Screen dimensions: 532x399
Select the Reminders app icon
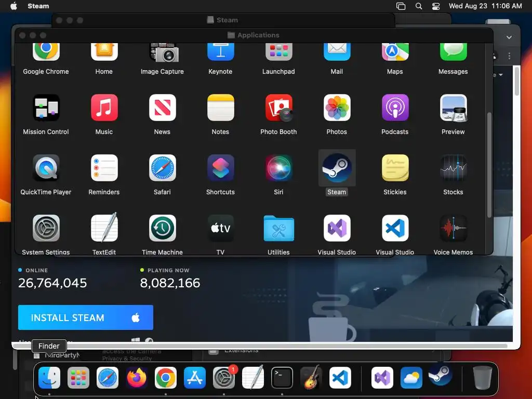pyautogui.click(x=104, y=168)
